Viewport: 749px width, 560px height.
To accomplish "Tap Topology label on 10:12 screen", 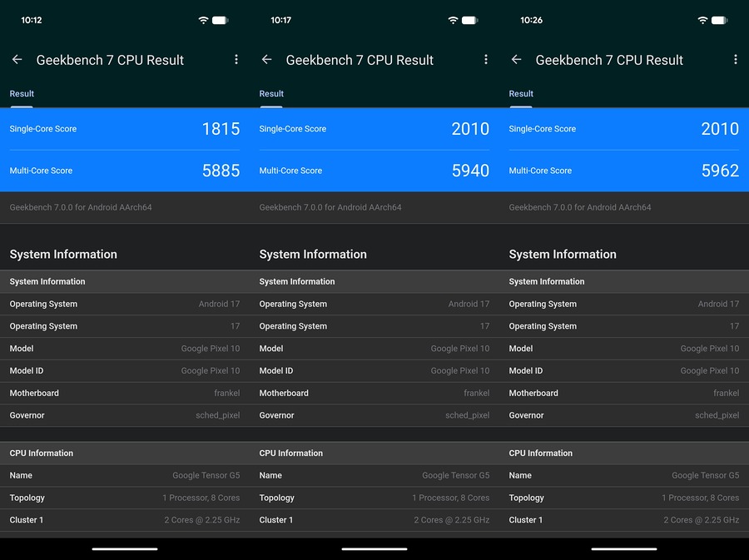I will point(27,498).
